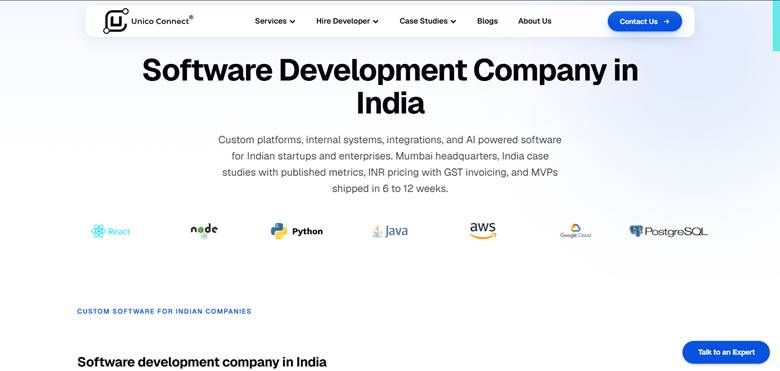Screen dimensions: 780x371
Task: Click the Google Cloud logo
Action: click(x=576, y=231)
